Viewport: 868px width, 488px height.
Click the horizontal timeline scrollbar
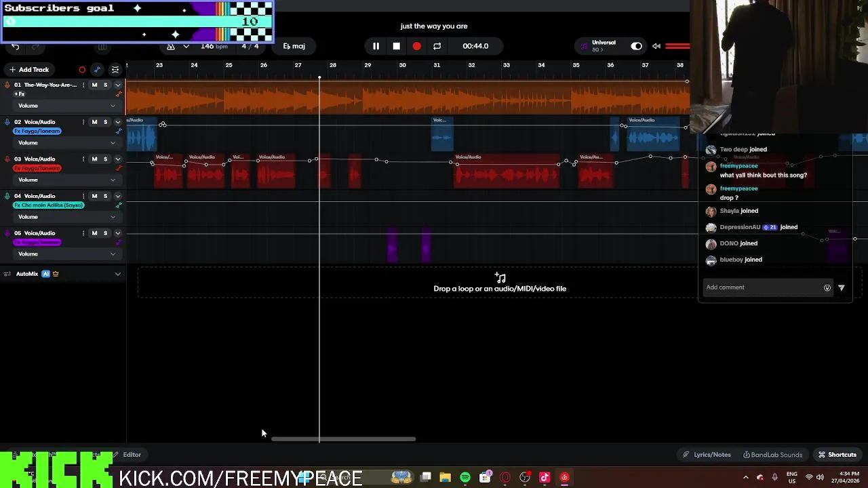coord(344,439)
